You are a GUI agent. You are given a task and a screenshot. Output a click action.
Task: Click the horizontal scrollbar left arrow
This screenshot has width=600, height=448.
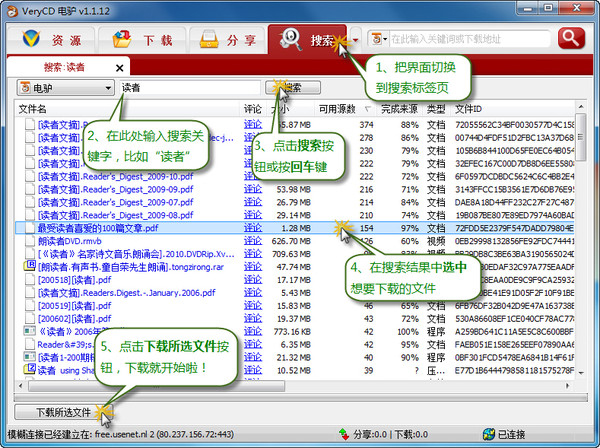[x=21, y=386]
